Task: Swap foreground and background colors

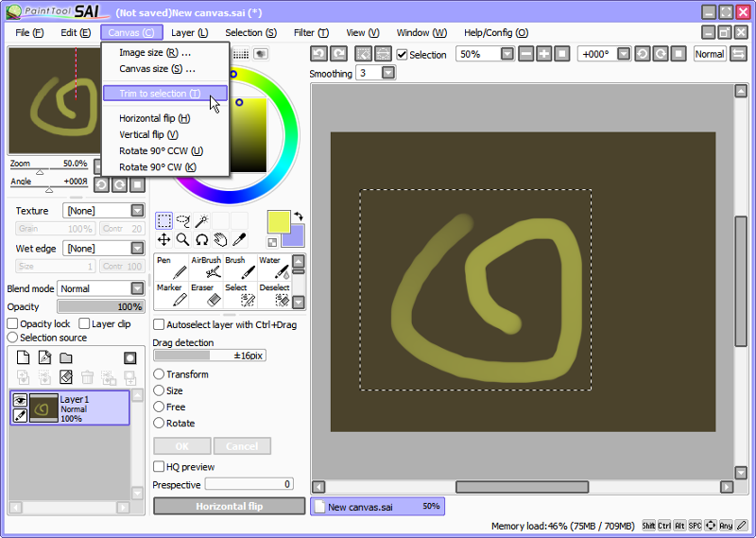Action: 299,216
